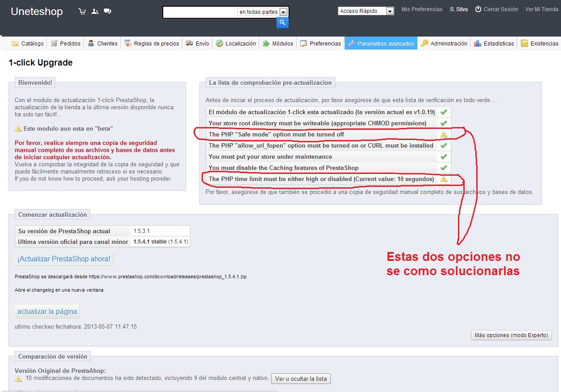
Task: Click 'Ver u ocultar la lista' button
Action: [x=301, y=379]
